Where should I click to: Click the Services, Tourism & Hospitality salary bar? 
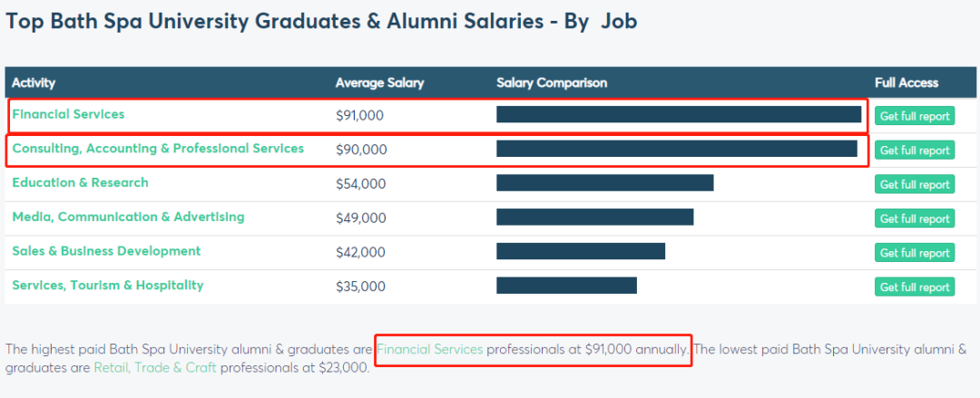click(566, 286)
